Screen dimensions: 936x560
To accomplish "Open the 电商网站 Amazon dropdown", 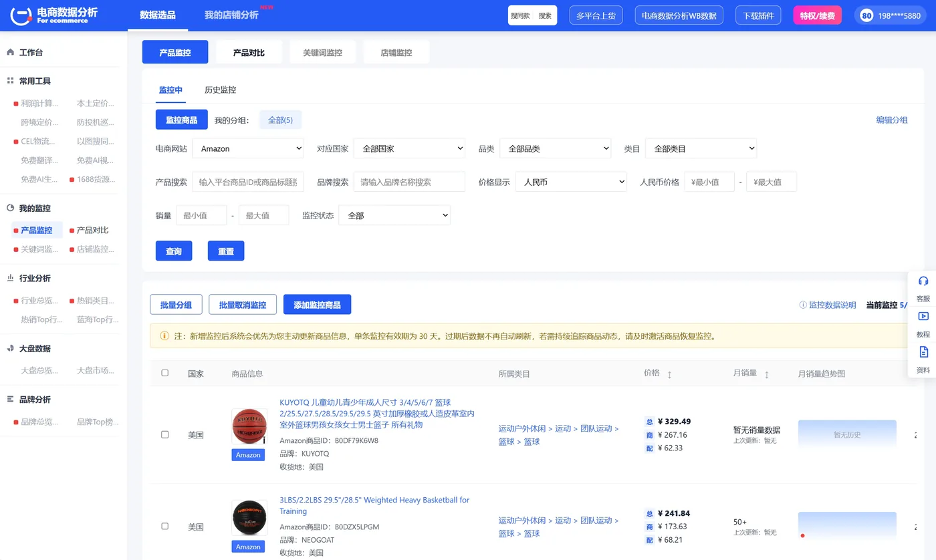I will [248, 148].
